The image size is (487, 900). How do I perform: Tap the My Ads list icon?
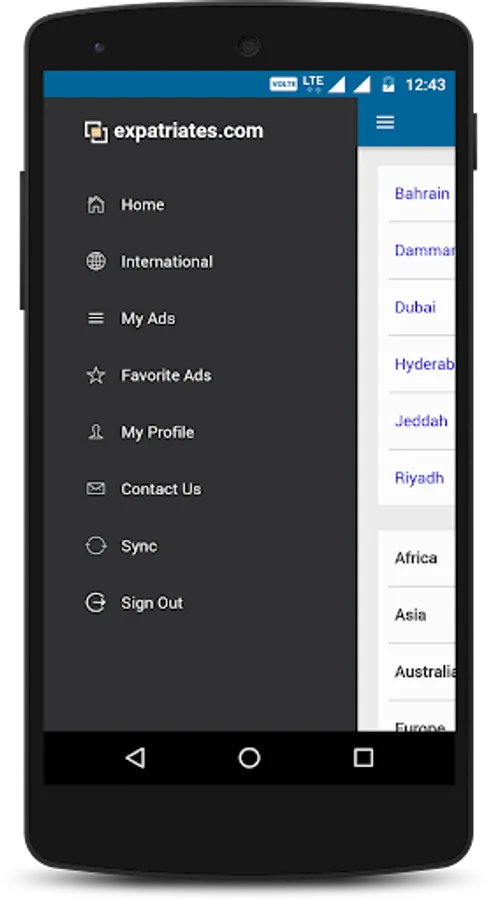[96, 318]
